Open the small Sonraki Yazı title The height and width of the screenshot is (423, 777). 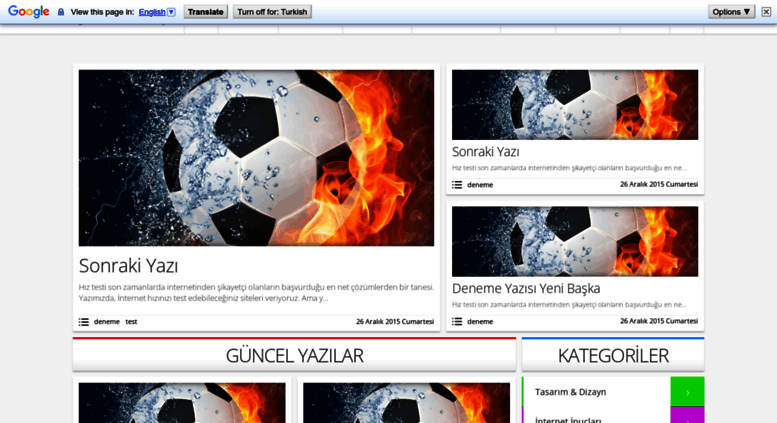[486, 152]
